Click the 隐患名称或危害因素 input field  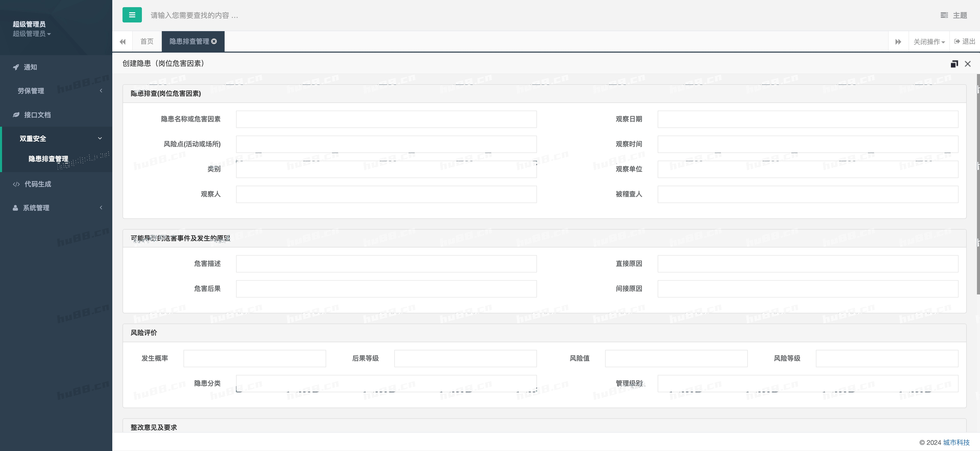(386, 119)
